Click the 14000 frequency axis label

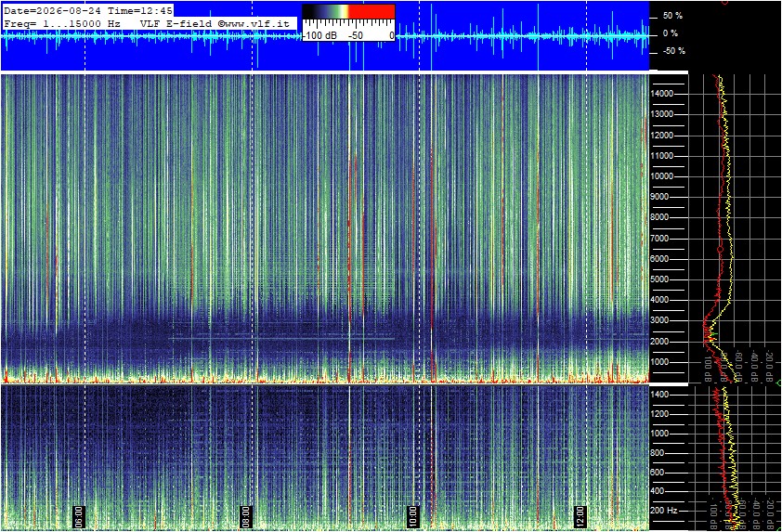(662, 94)
